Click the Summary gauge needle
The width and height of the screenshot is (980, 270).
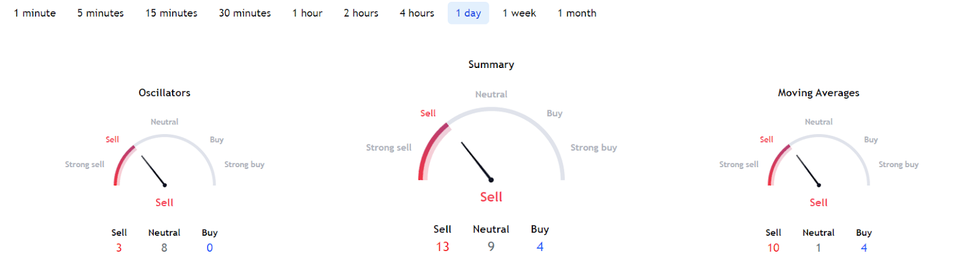(476, 161)
